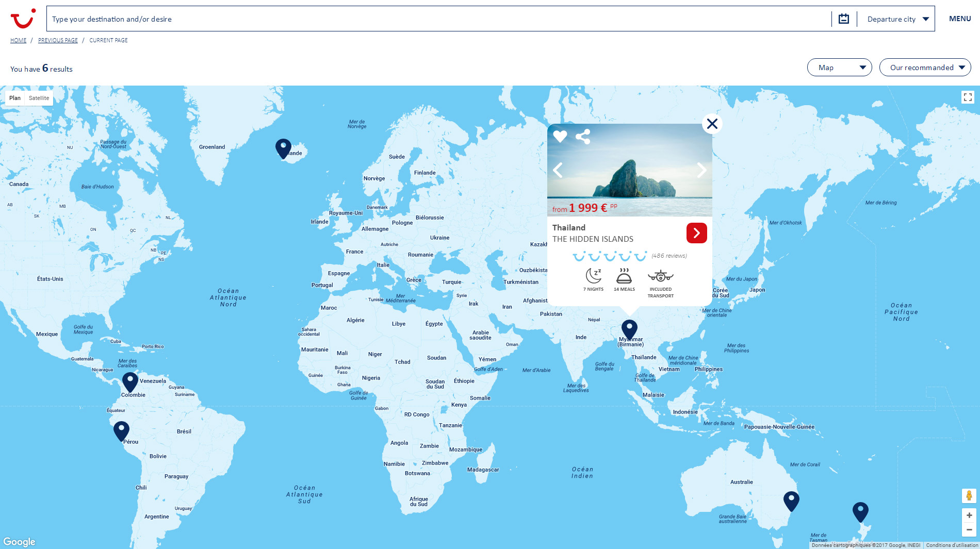Select the Plan map view
980x549 pixels.
(15, 98)
